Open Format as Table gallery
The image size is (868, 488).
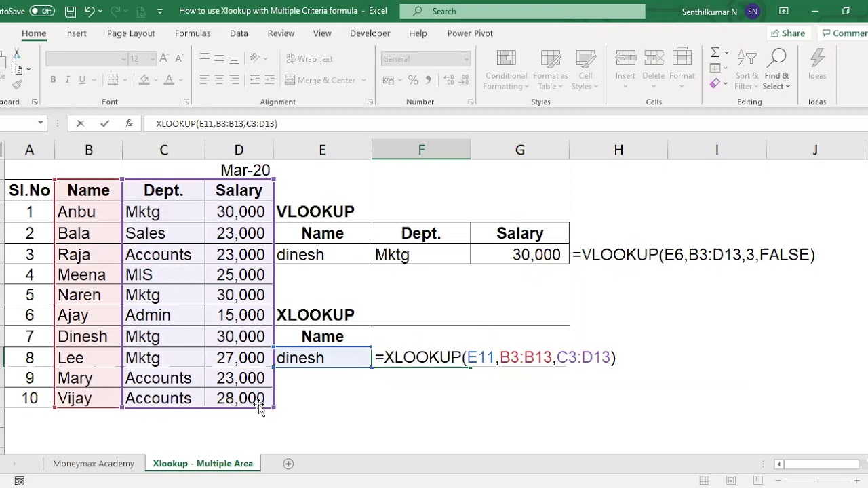550,70
